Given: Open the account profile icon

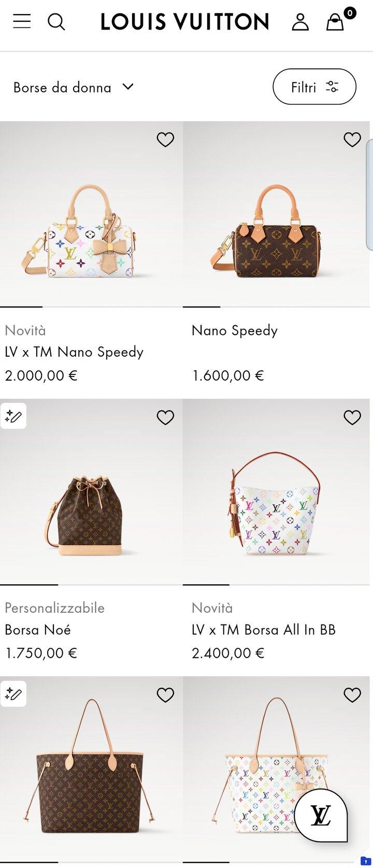Looking at the screenshot, I should click(300, 22).
